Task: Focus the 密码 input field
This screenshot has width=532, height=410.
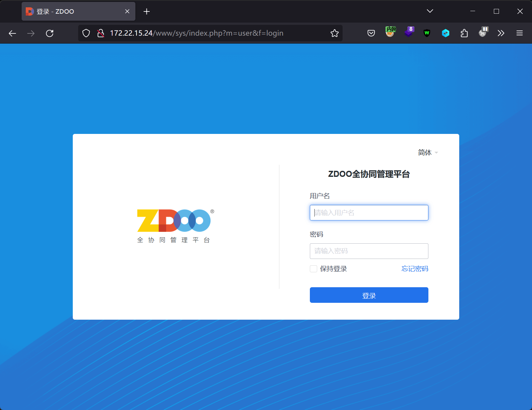Action: tap(369, 251)
